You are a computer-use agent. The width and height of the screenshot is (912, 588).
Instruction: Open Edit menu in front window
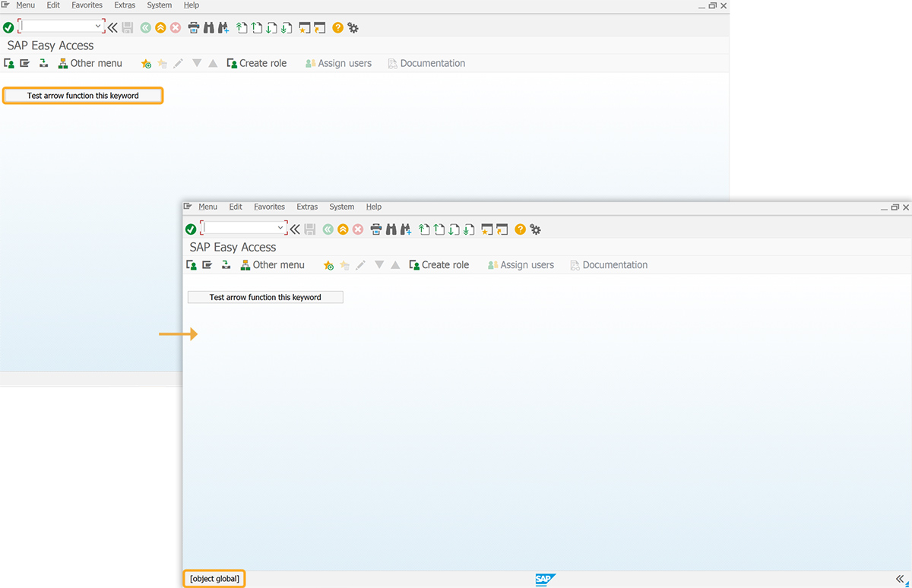[236, 207]
